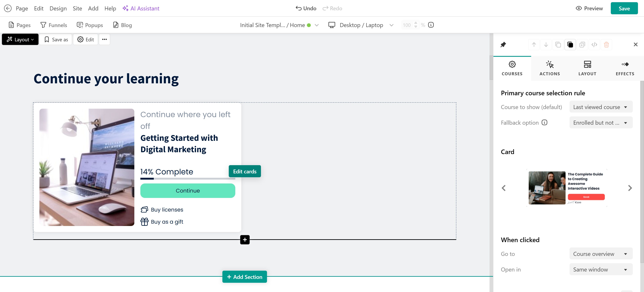Switch to the Actions tab
Viewport: 644px width, 292px height.
550,68
